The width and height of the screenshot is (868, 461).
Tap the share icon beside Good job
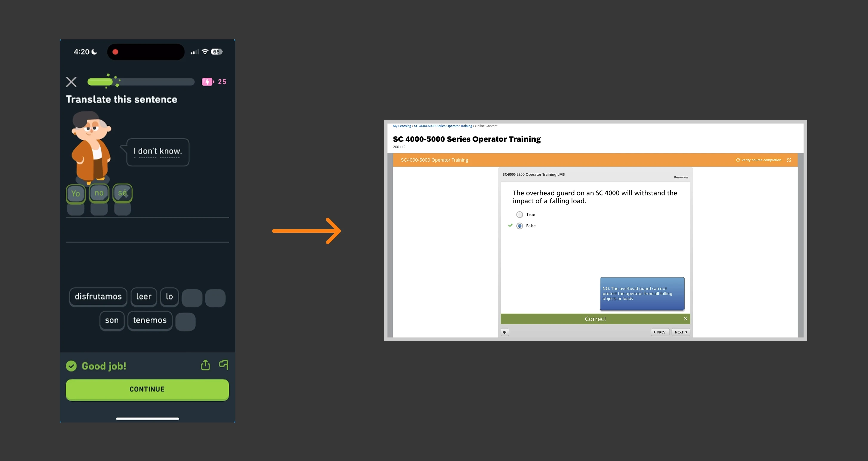click(205, 365)
